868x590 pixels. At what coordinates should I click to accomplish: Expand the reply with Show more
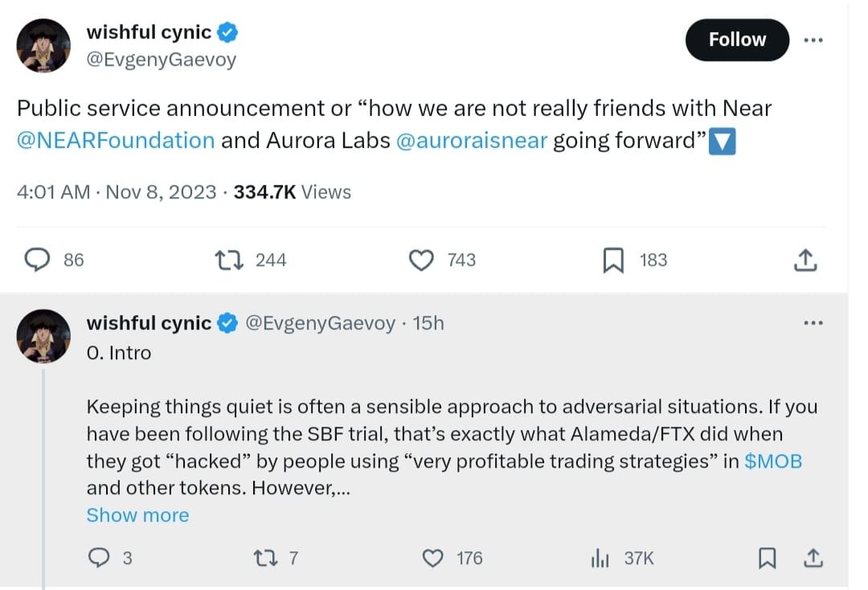coord(137,515)
